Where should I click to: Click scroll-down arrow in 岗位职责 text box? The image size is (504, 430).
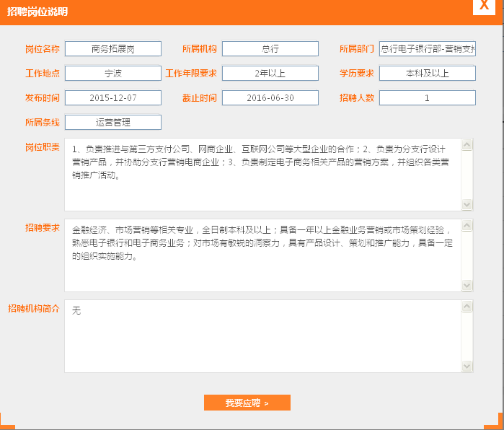click(467, 205)
